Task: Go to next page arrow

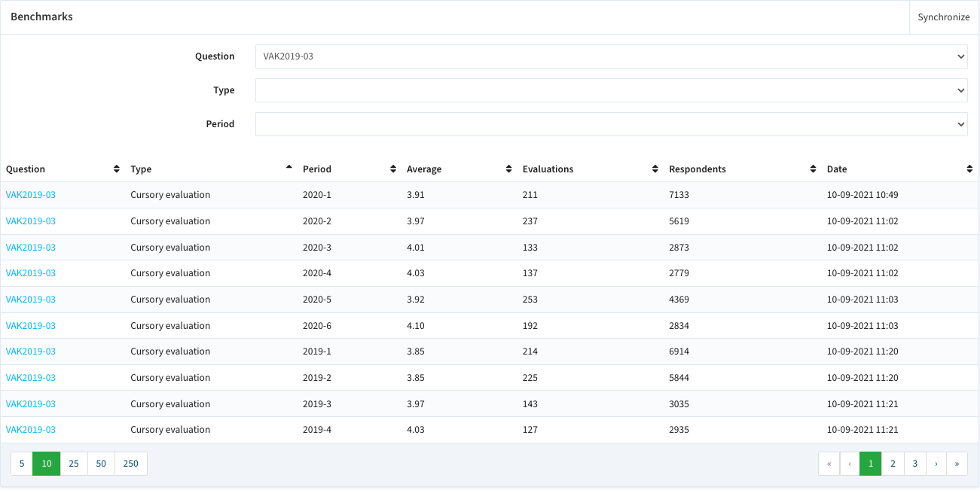Action: 936,464
